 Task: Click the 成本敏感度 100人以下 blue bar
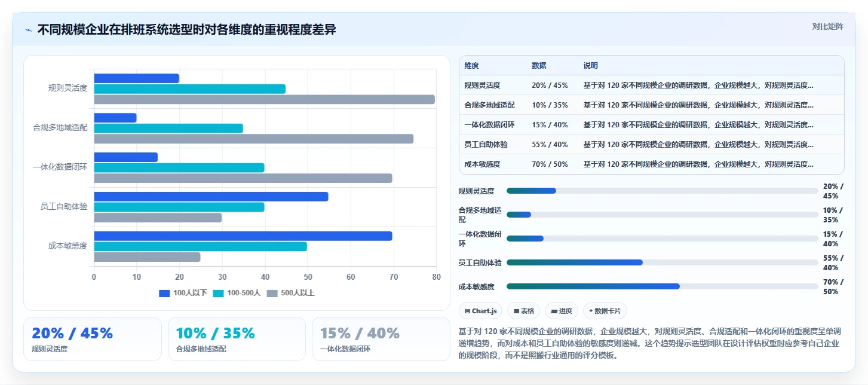tap(243, 236)
